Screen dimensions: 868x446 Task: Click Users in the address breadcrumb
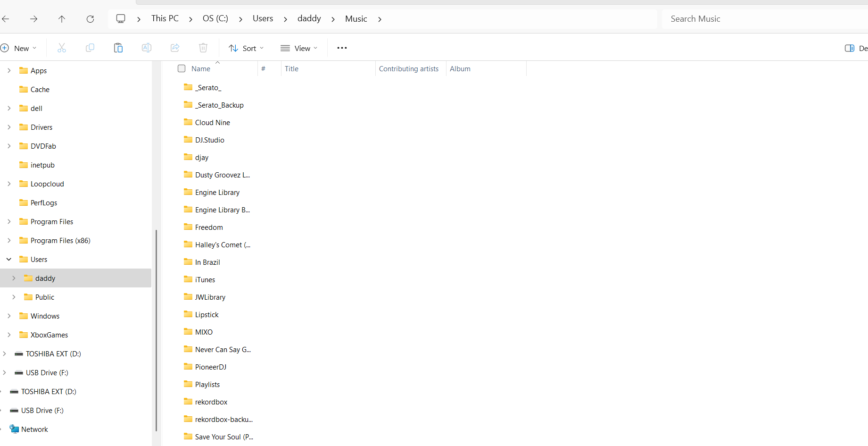click(x=263, y=19)
